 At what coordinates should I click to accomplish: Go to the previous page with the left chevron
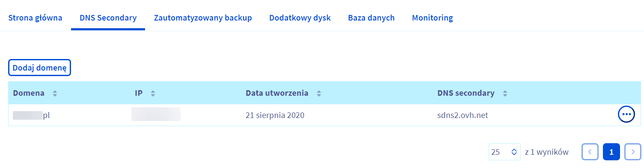coord(590,152)
